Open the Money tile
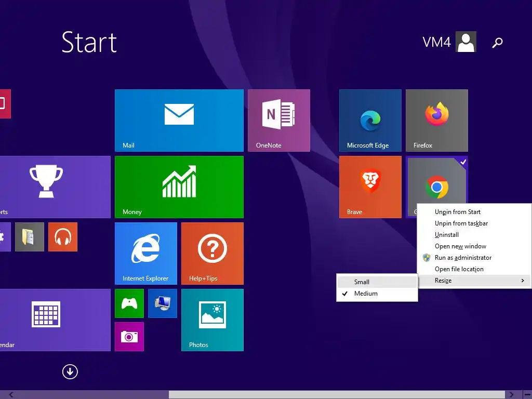The width and height of the screenshot is (532, 399). [179, 187]
